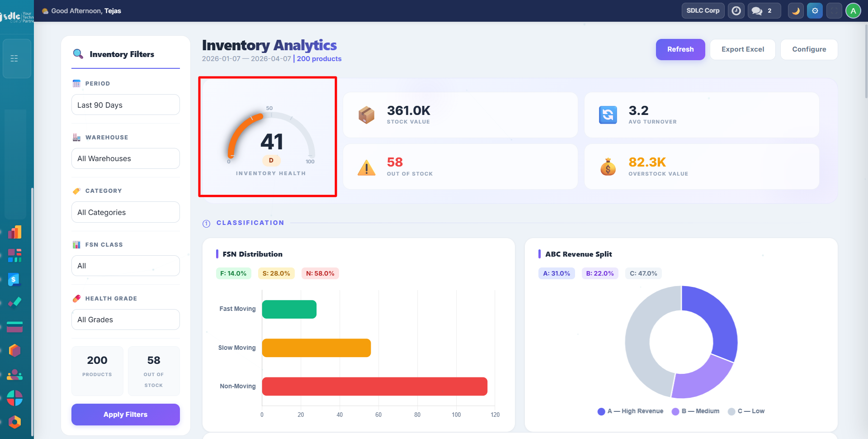Click the Configure button
Viewport: 868px width, 439px height.
[809, 49]
